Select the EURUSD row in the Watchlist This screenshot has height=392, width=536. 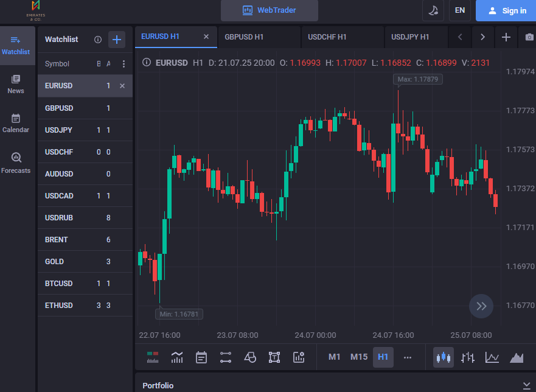tap(85, 86)
